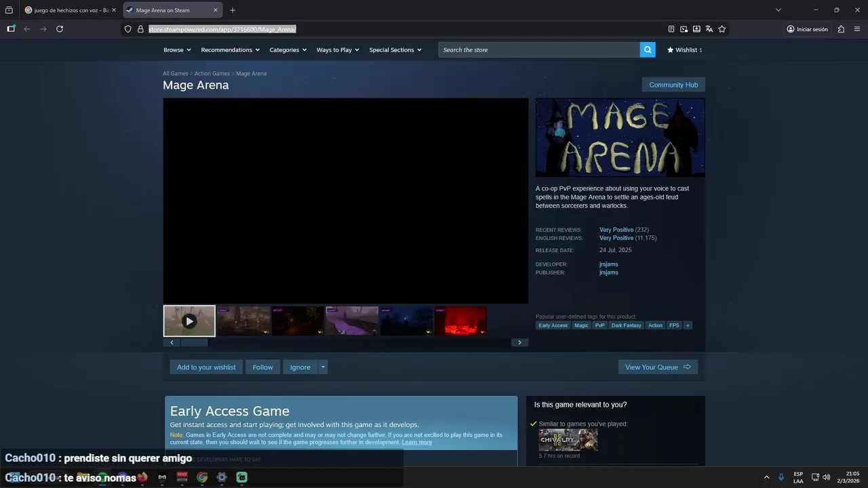Click the microphone icon in system tray

(x=781, y=477)
